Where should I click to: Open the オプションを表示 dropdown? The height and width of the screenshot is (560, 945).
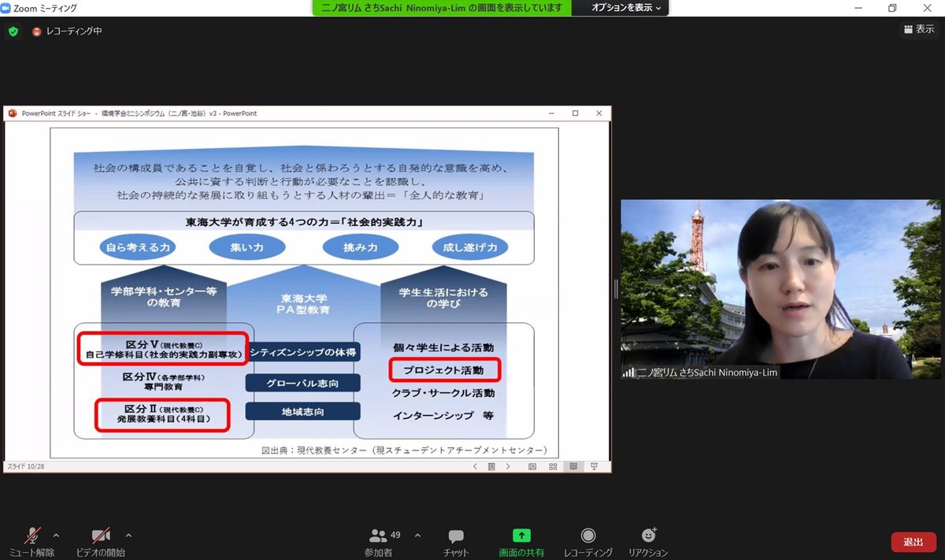tap(627, 8)
